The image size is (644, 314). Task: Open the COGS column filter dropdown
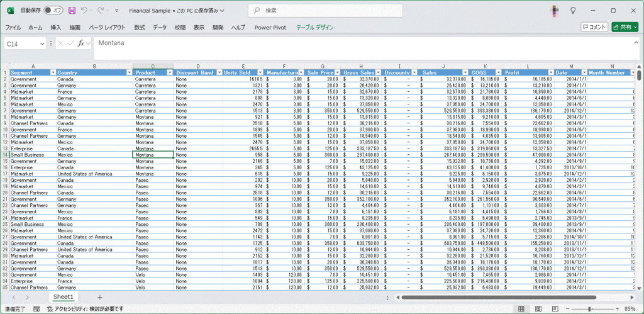tap(498, 72)
